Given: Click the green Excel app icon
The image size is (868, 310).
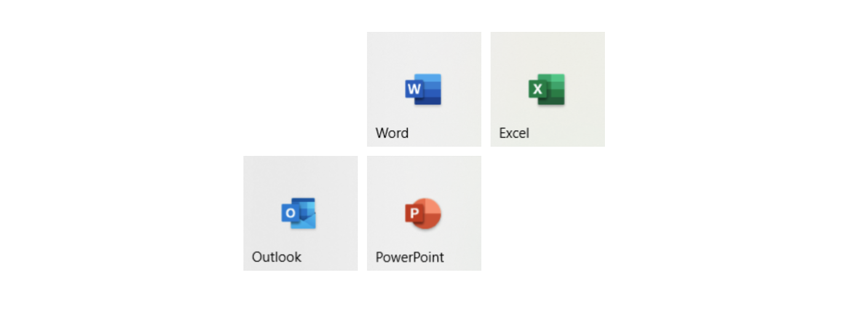Looking at the screenshot, I should click(546, 90).
